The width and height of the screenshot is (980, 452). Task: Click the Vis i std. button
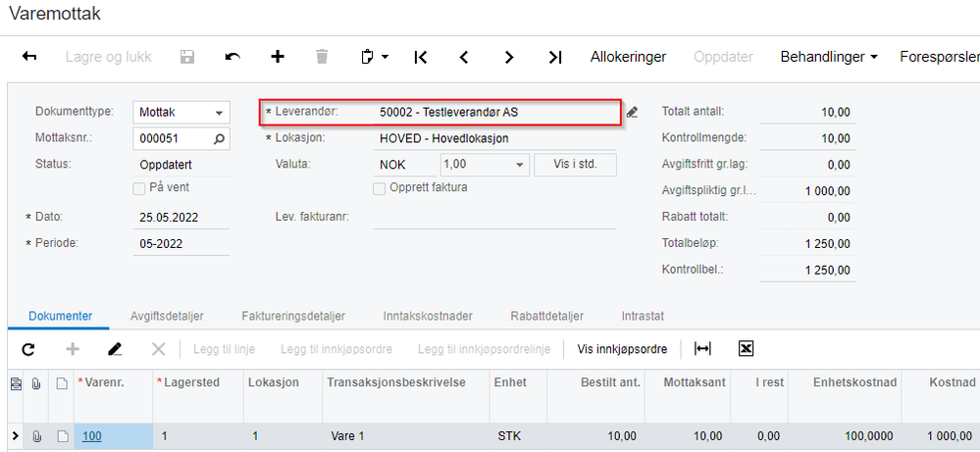click(575, 165)
